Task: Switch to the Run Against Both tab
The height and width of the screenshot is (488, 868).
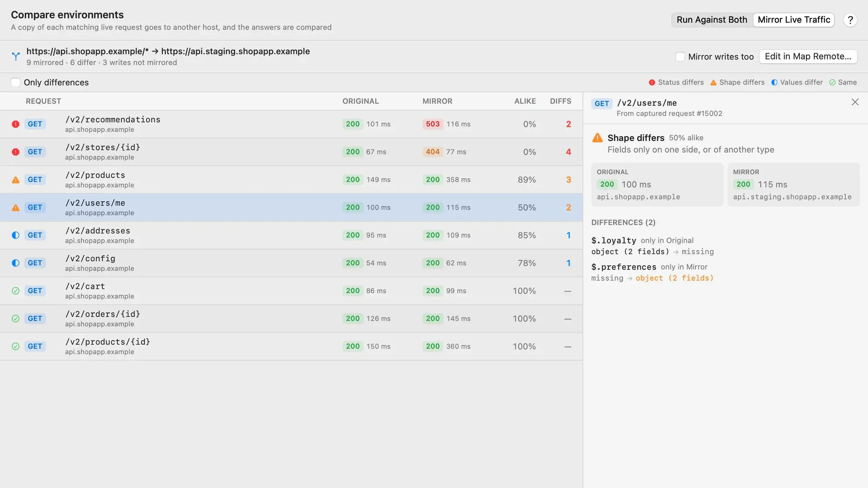Action: click(x=712, y=20)
